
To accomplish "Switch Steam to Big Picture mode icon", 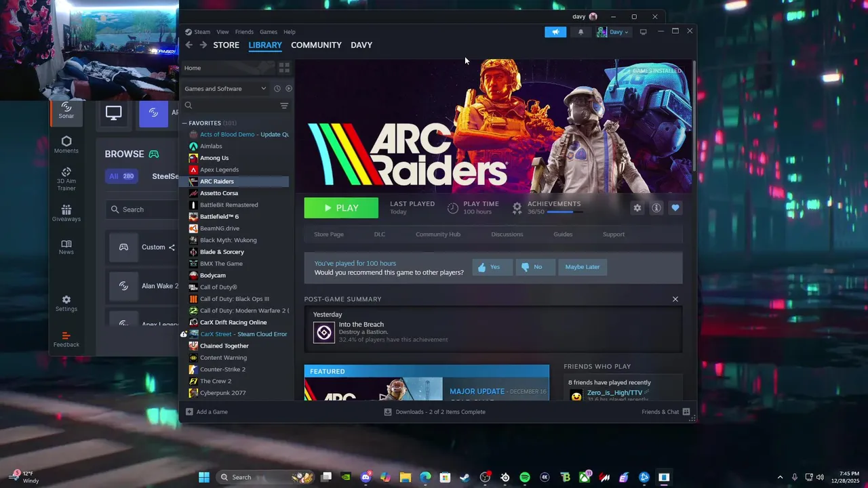I will (x=643, y=32).
